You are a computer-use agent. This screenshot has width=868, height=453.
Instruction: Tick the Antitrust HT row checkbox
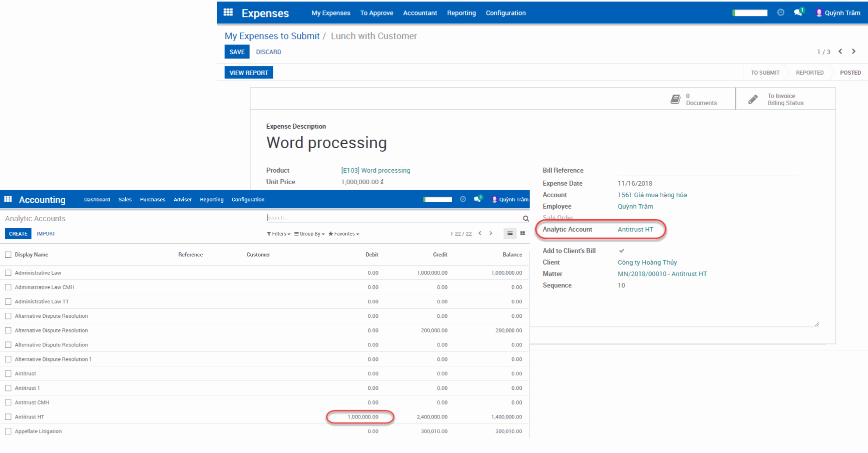tap(8, 416)
